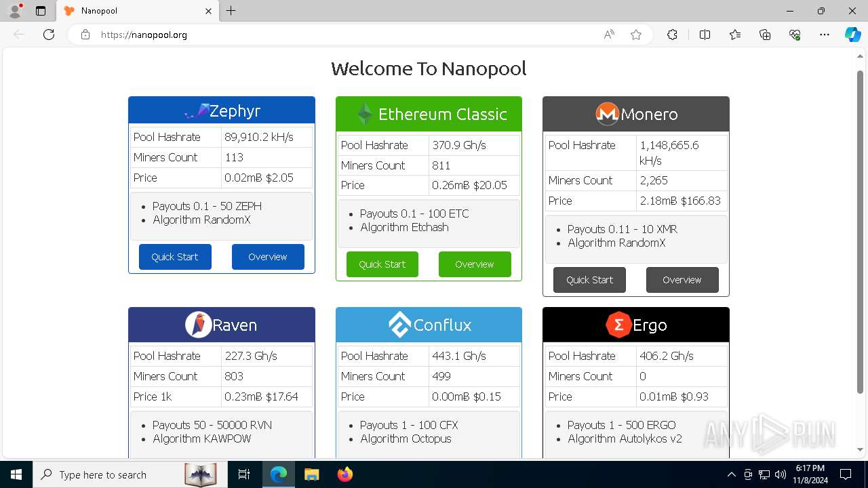Click Algorithm Autolykos v2 text
Screen dimensions: 868x488
(625, 439)
